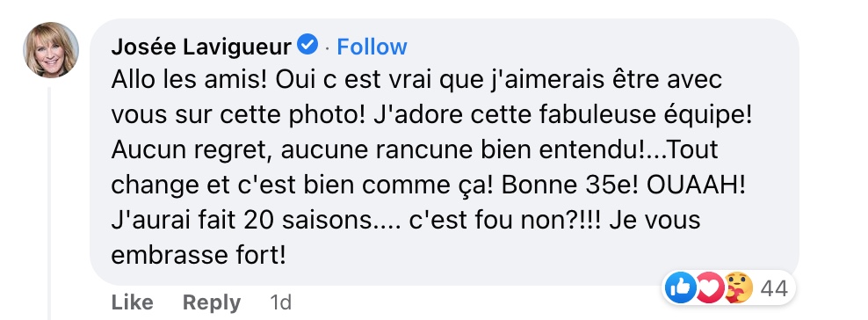
Task: Click the 'embrasse fort!' closing line
Action: (199, 255)
